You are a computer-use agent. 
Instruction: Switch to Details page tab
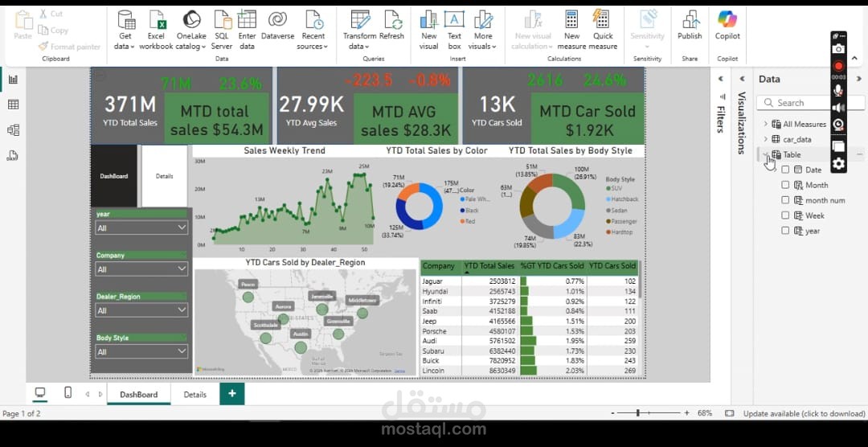coord(194,395)
